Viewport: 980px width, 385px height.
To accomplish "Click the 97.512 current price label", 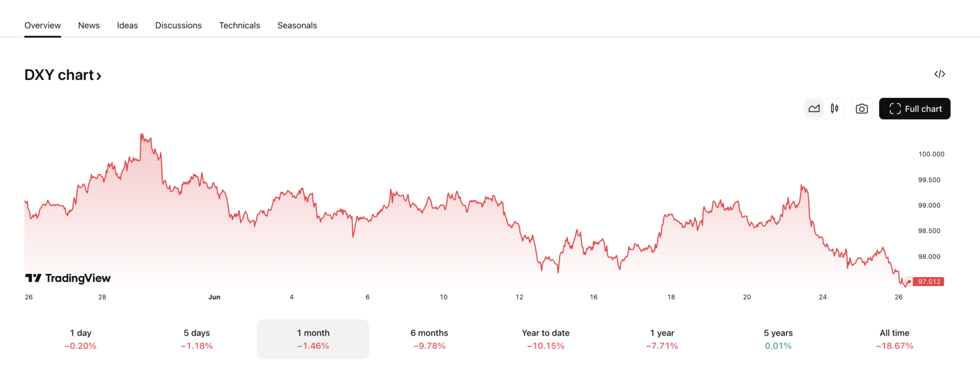I will pyautogui.click(x=929, y=281).
